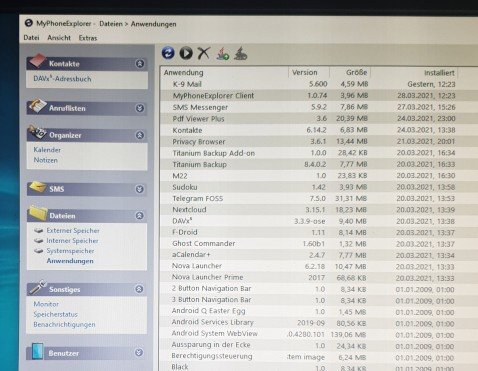
Task: Open the Extras menu
Action: click(x=88, y=38)
